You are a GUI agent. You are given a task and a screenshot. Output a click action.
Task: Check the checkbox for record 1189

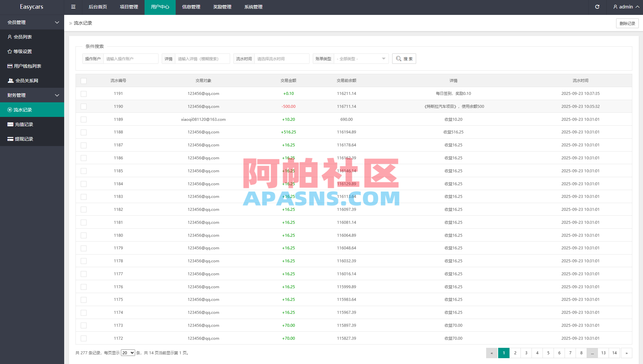tap(84, 119)
